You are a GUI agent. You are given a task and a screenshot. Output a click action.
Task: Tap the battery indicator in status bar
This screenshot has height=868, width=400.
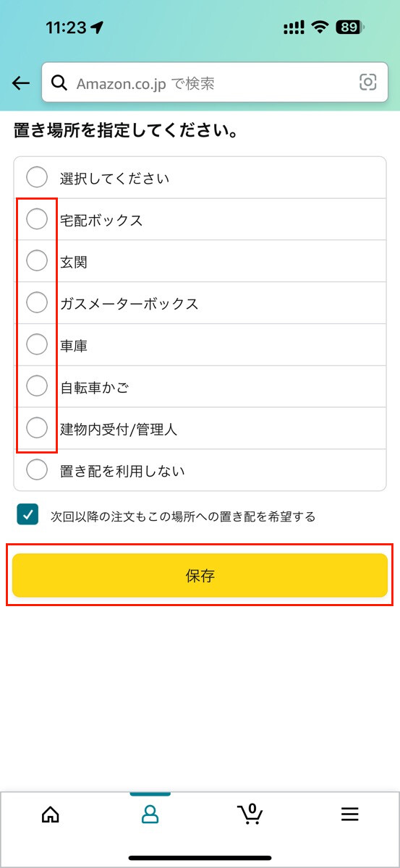(351, 27)
